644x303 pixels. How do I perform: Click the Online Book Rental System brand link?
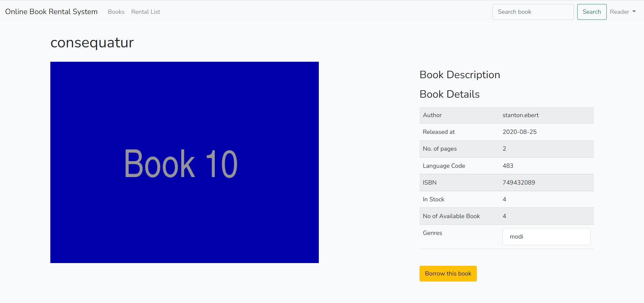tap(51, 11)
